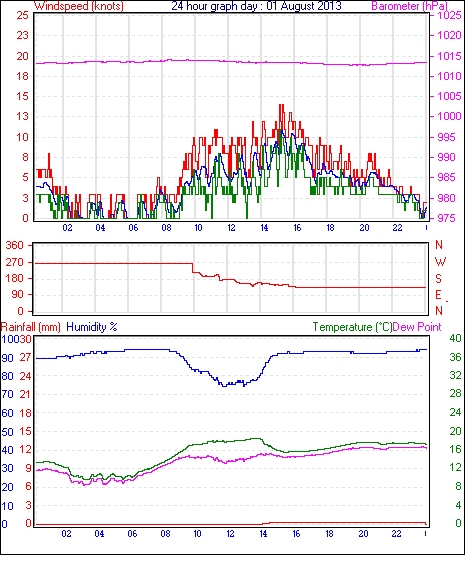Click the wind gust peak near hour 15
The image size is (465, 563).
(x=282, y=106)
